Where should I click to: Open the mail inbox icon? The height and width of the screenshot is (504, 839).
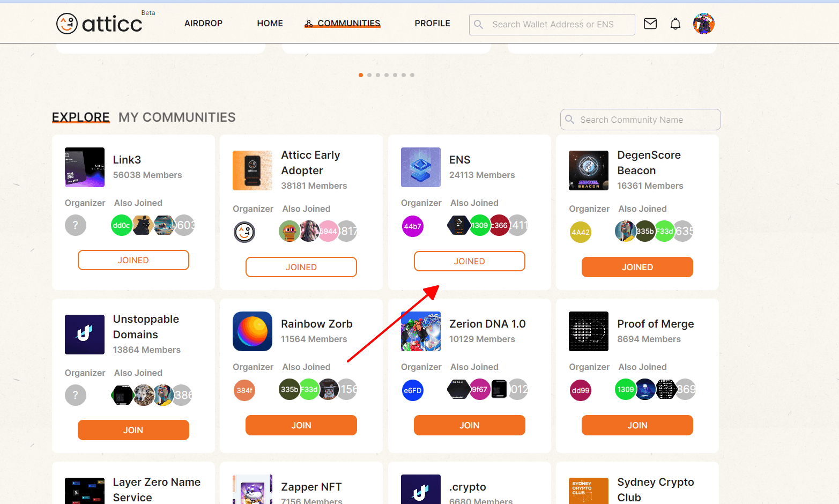click(x=650, y=24)
